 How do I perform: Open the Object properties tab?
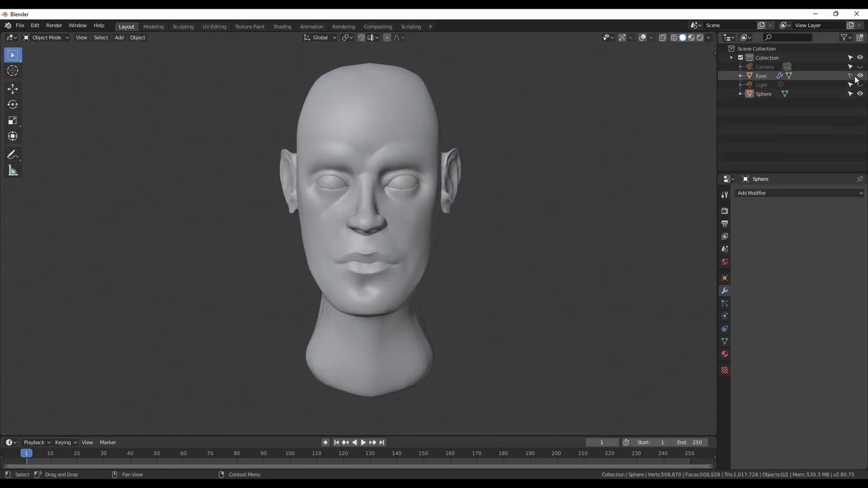click(724, 278)
